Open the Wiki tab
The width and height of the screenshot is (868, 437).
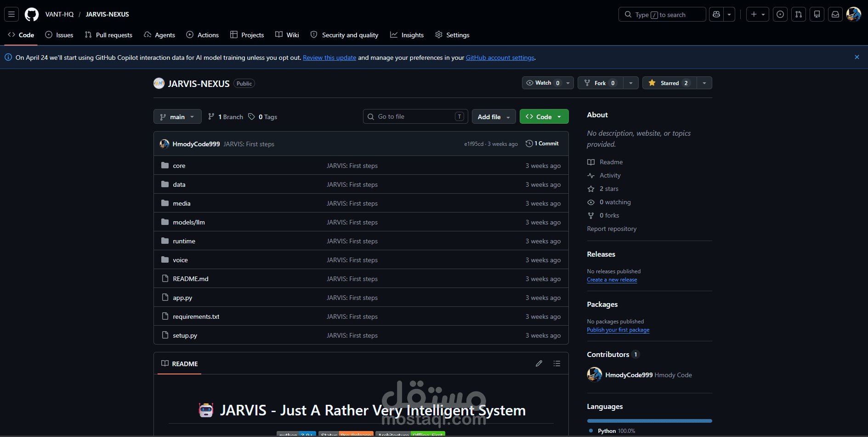(287, 35)
